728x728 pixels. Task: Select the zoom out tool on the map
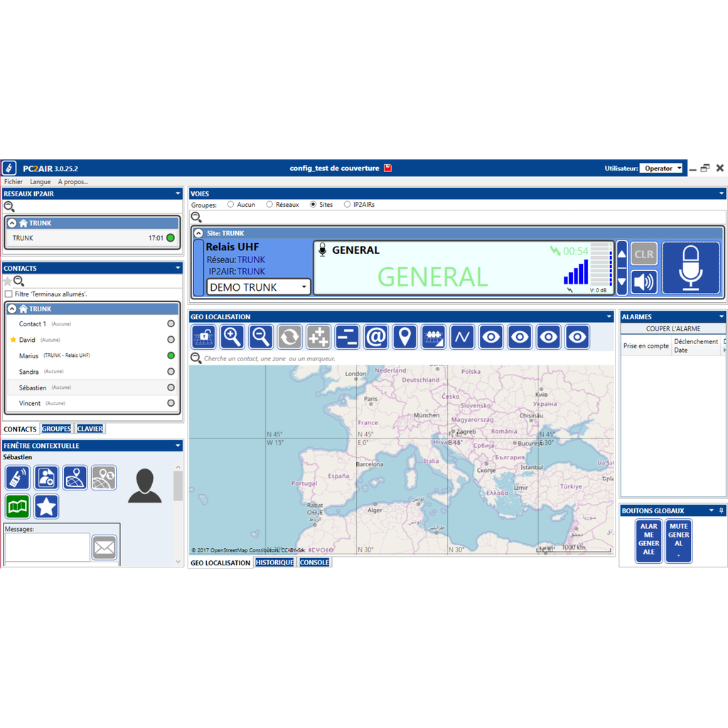[x=261, y=336]
